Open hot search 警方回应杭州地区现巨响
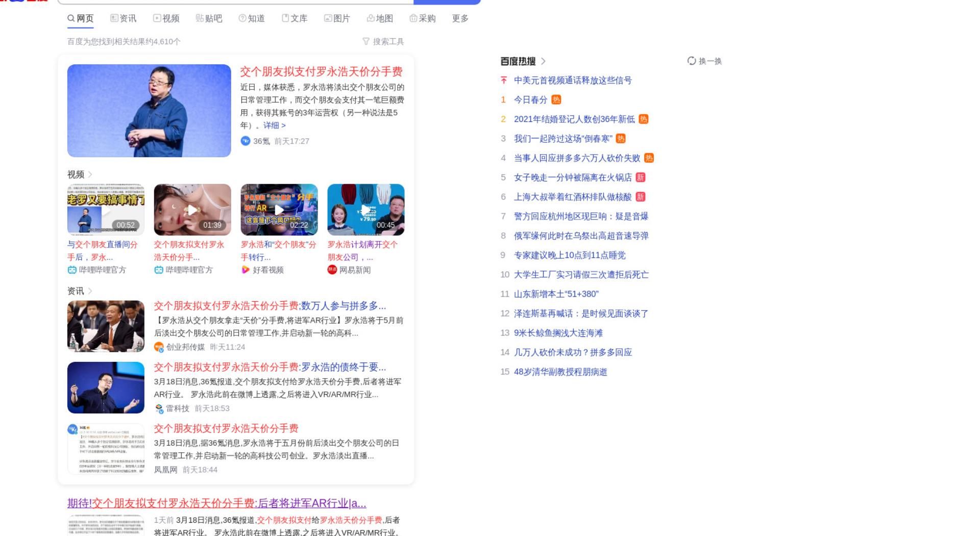 click(x=581, y=216)
